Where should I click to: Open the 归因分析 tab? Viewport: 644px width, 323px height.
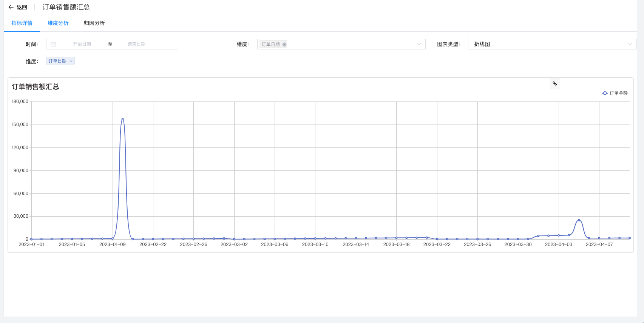pos(94,23)
